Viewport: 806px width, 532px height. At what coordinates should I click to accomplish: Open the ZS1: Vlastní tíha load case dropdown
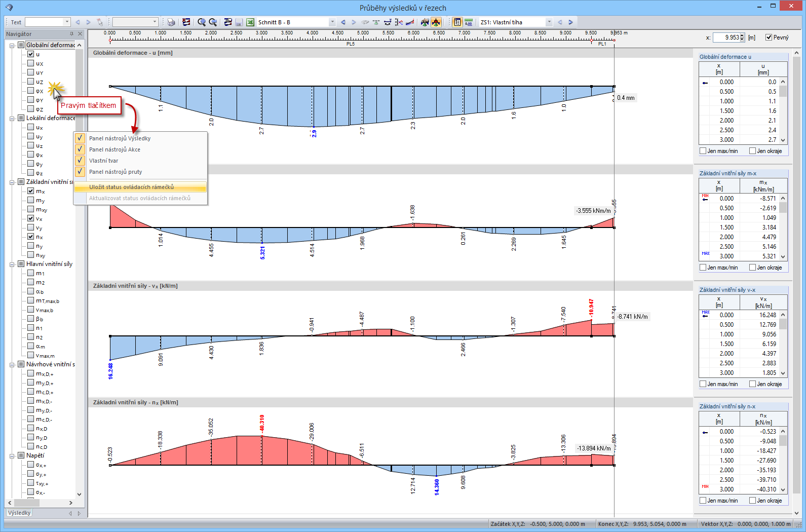[549, 22]
